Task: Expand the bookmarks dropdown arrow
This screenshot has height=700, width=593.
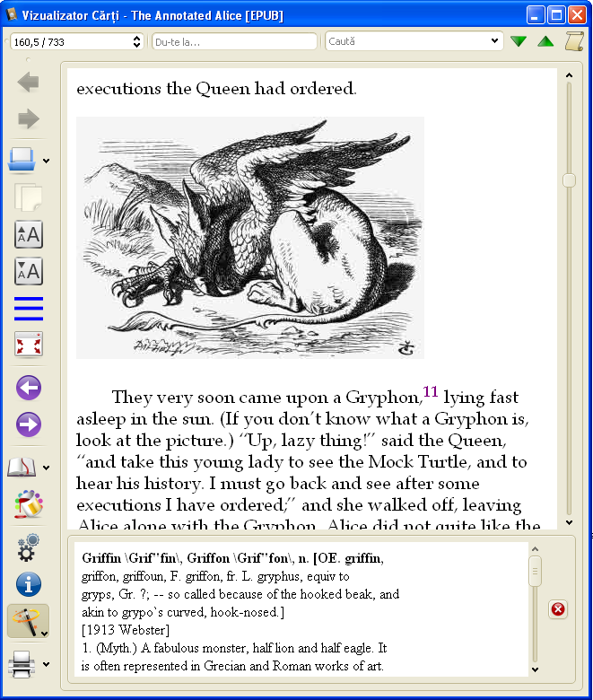Action: (47, 468)
